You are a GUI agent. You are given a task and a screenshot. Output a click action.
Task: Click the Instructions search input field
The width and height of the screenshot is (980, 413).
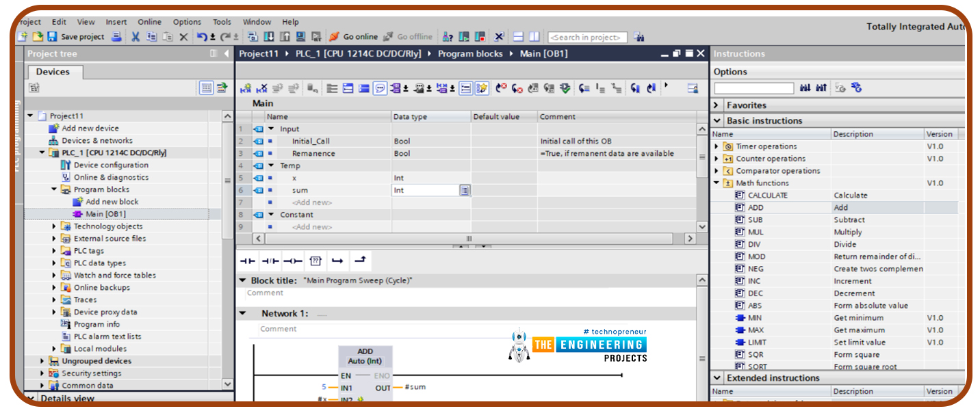point(753,88)
